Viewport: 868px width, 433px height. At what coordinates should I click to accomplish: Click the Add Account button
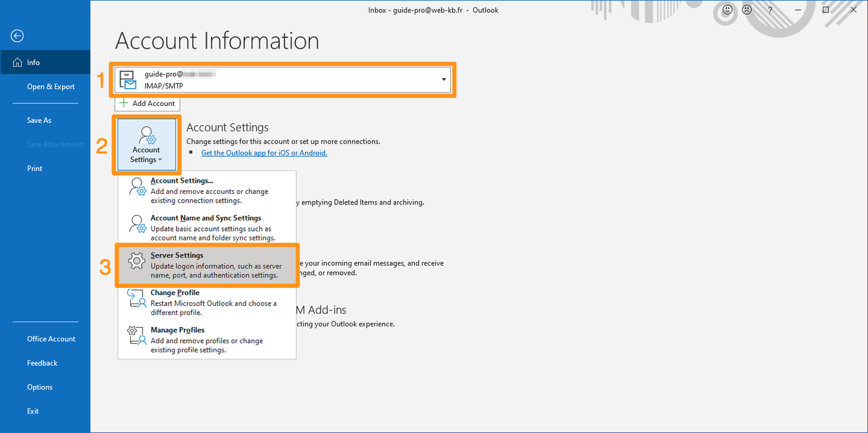point(148,103)
